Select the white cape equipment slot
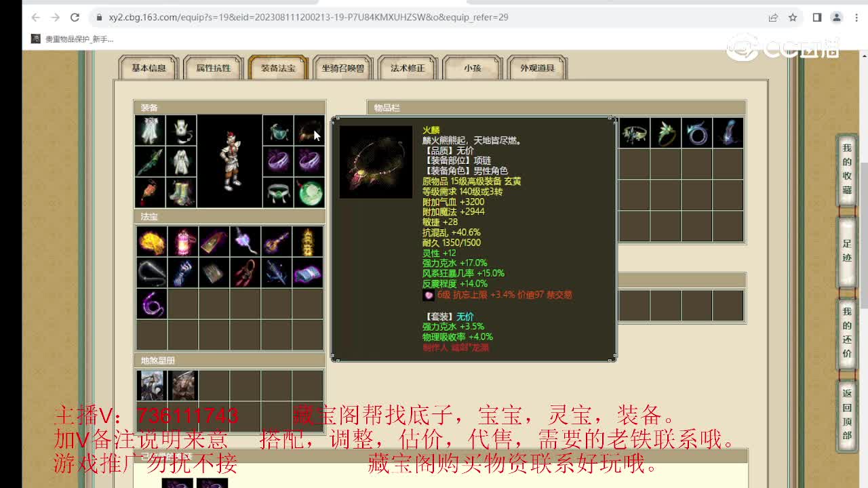 150,130
